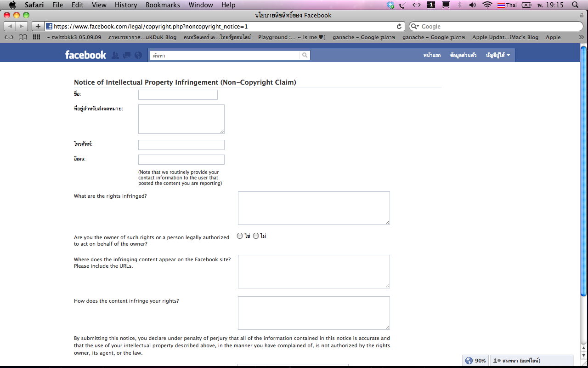The height and width of the screenshot is (368, 588).
Task: Open the Playground bookmark
Action: point(292,37)
